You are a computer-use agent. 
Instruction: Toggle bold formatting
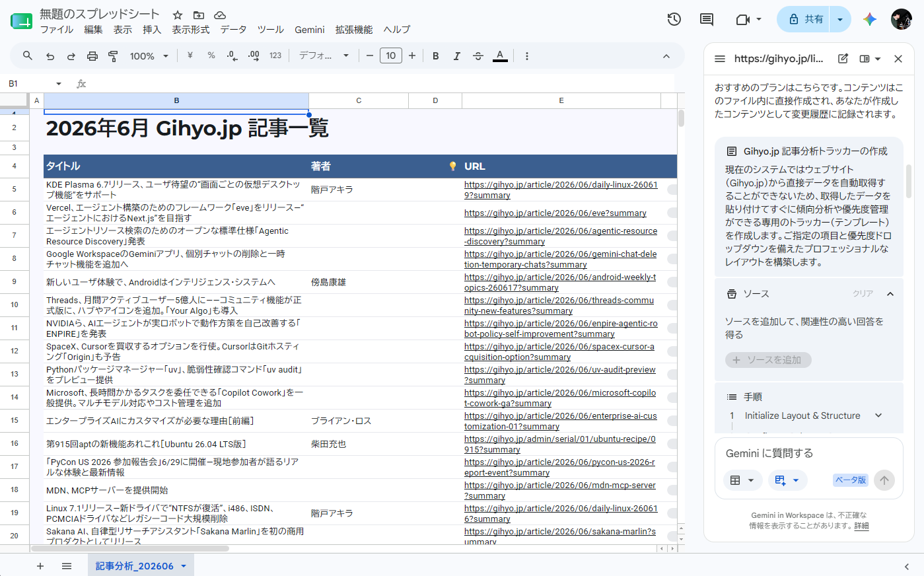(x=435, y=56)
